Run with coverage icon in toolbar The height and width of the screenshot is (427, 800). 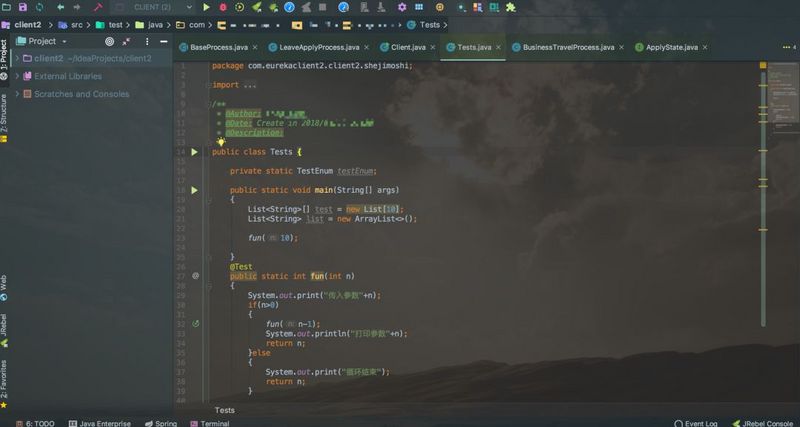coord(239,7)
